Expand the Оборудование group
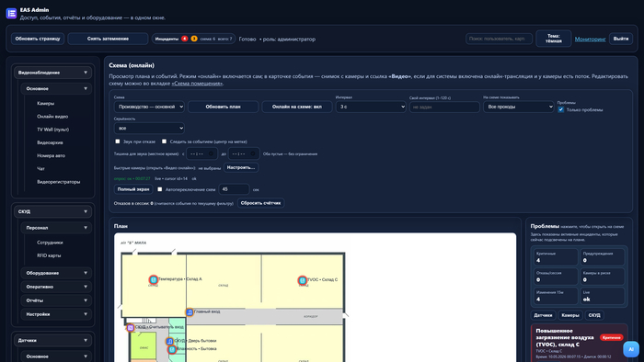 click(x=56, y=273)
